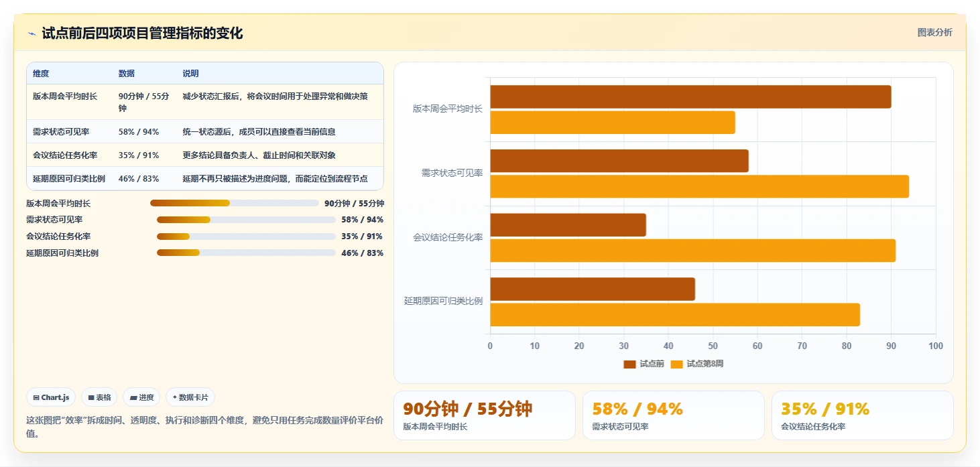The width and height of the screenshot is (980, 467).
Task: Select the 数据卡片 tag
Action: pos(190,397)
